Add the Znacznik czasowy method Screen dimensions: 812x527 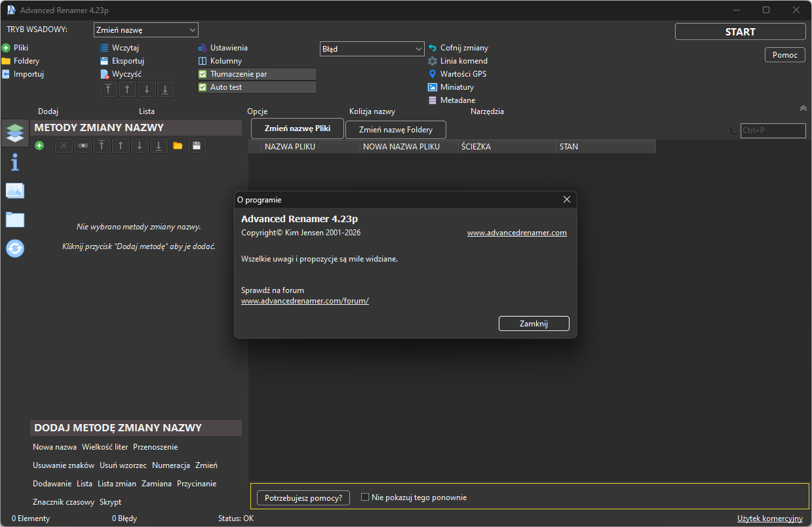pos(64,502)
